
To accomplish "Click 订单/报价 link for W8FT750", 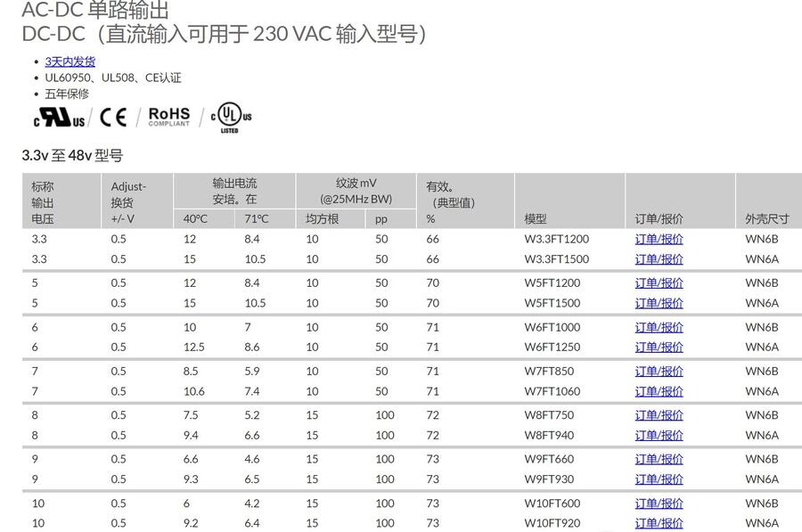I will point(659,415).
